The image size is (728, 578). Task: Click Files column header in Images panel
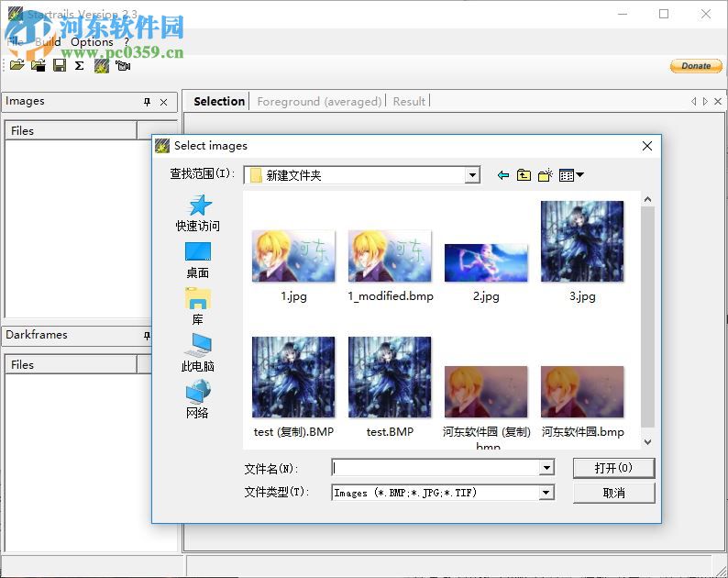[x=71, y=131]
